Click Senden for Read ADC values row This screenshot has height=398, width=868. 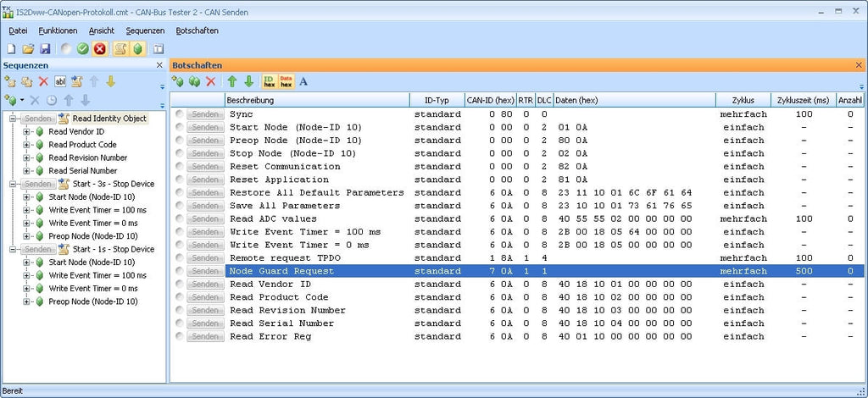point(205,218)
